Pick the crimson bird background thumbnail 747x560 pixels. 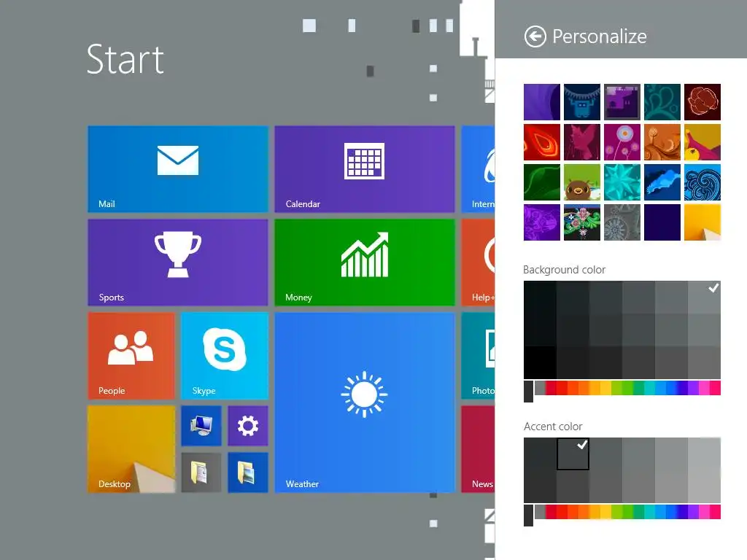pyautogui.click(x=581, y=142)
